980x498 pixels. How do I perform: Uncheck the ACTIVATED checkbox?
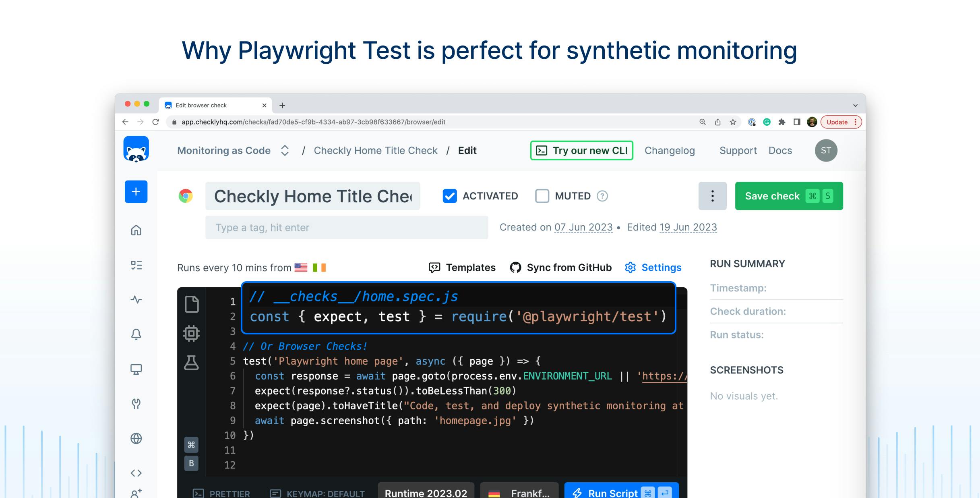[449, 196]
